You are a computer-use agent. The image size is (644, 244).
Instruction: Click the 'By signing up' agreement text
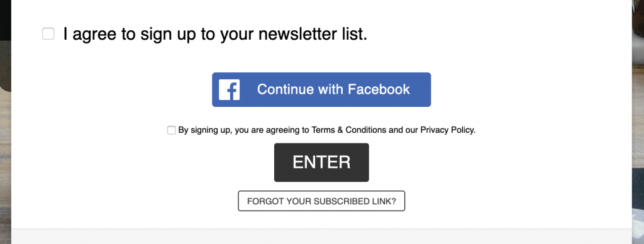pos(327,130)
